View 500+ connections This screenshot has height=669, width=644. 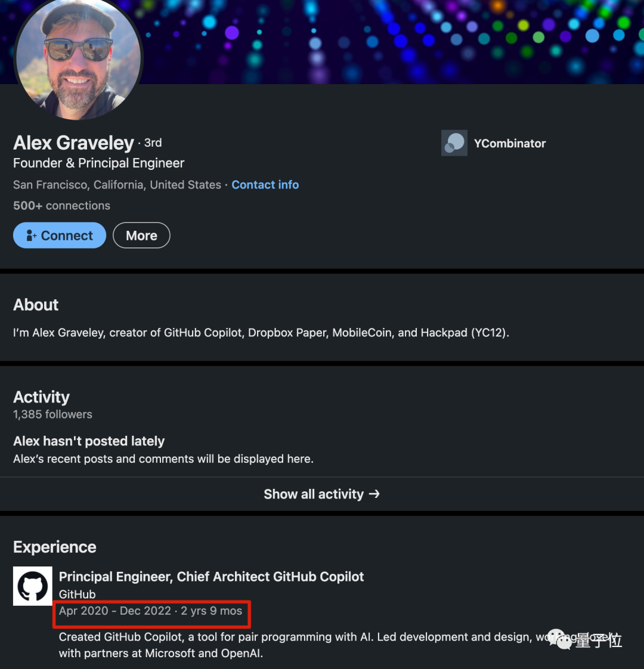click(x=61, y=205)
